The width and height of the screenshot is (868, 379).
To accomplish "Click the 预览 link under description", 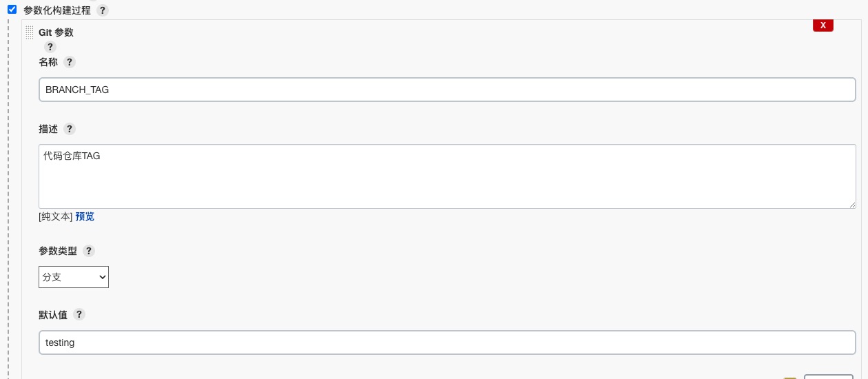I will click(85, 216).
